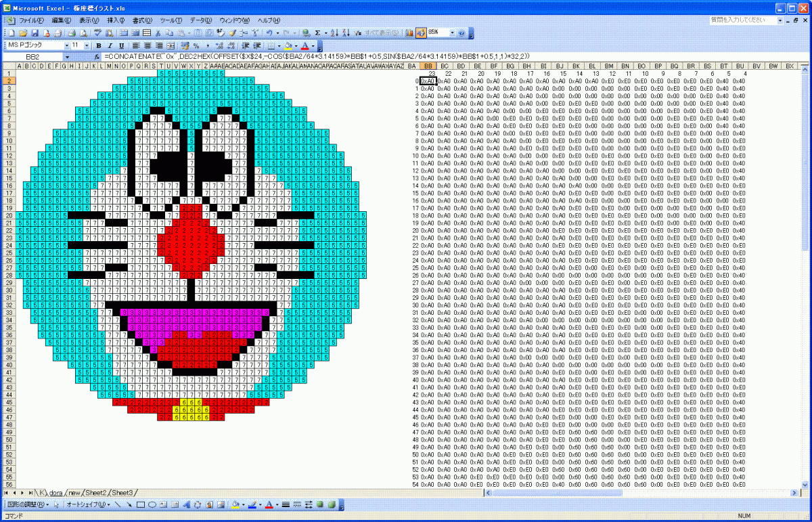The width and height of the screenshot is (812, 522).
Task: Apply percent style format
Action: click(x=196, y=45)
